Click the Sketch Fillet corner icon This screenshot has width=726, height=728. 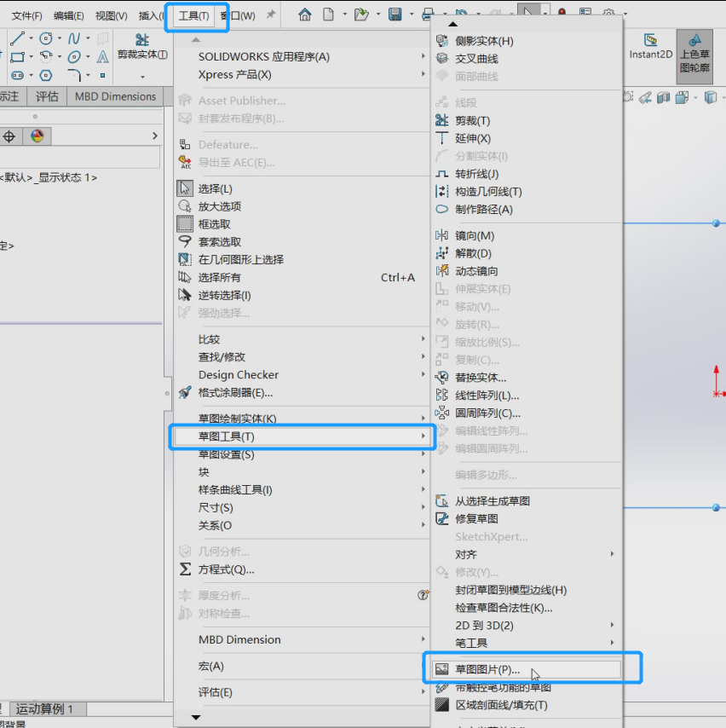pyautogui.click(x=74, y=75)
